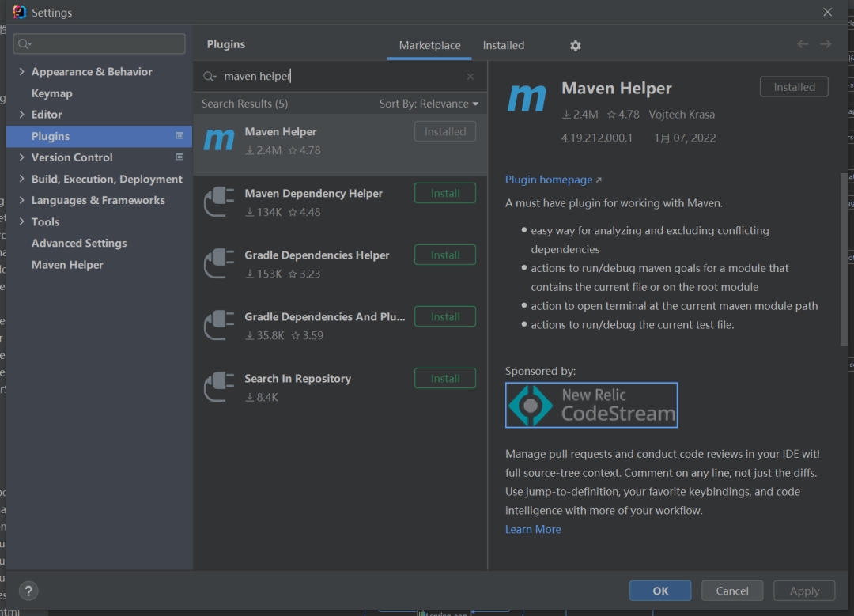The width and height of the screenshot is (854, 616).
Task: Switch to the Installed tab
Action: click(x=504, y=45)
